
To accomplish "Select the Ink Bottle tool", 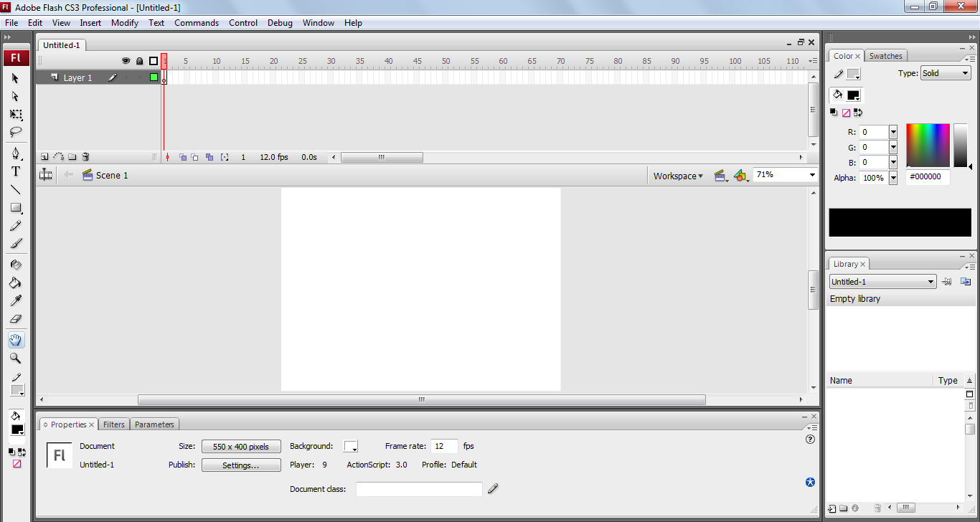I will pos(16,265).
